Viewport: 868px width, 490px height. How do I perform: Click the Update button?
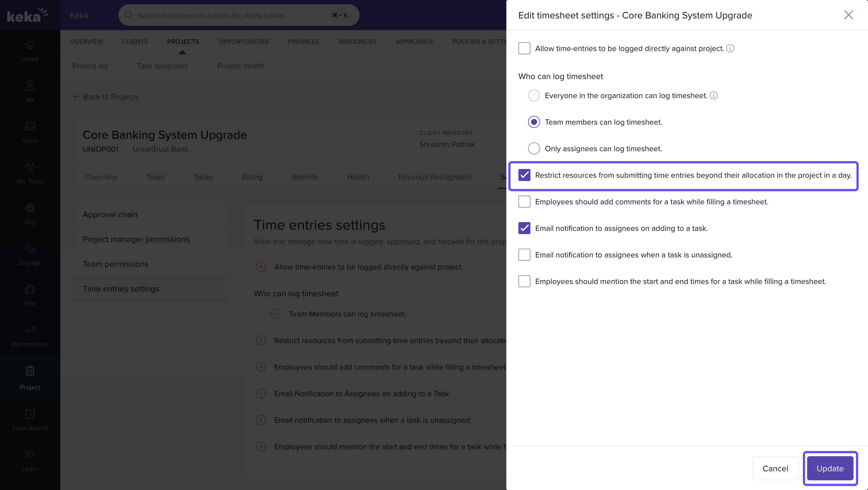click(830, 468)
